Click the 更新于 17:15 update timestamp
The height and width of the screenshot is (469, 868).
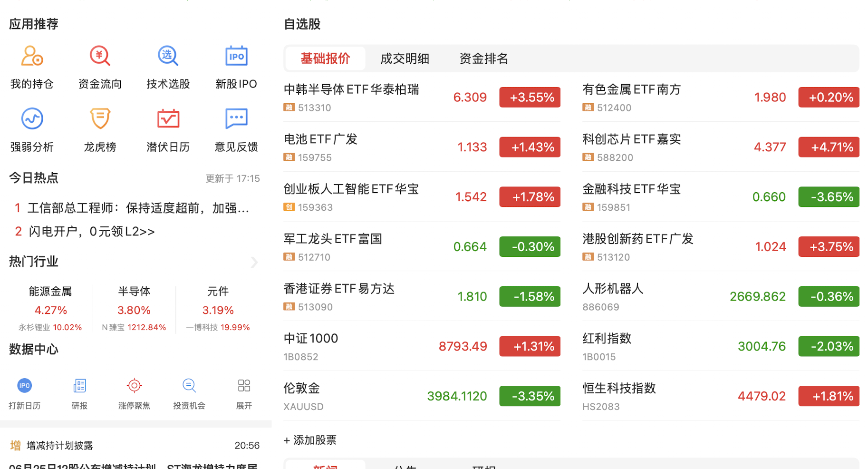(x=232, y=178)
